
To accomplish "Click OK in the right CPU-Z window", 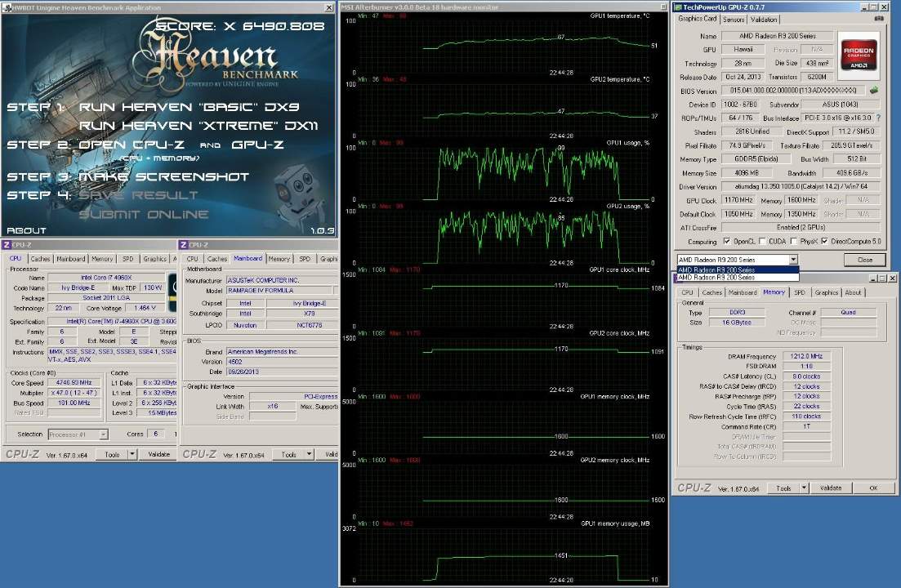I will [873, 488].
